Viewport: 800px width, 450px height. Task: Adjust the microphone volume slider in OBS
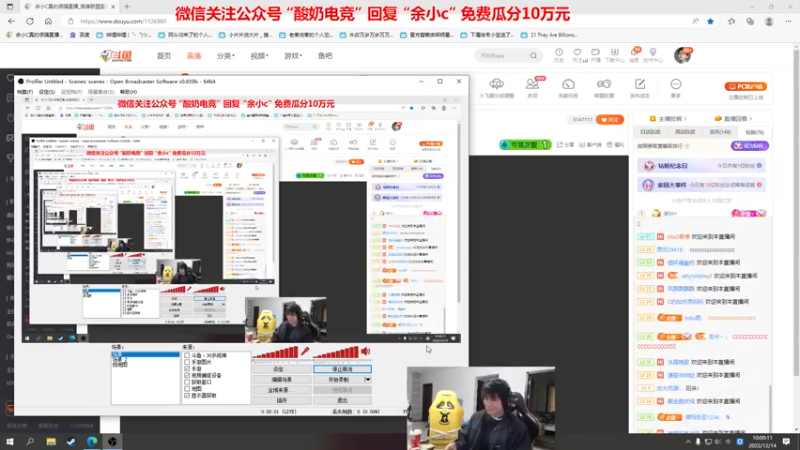[x=276, y=352]
